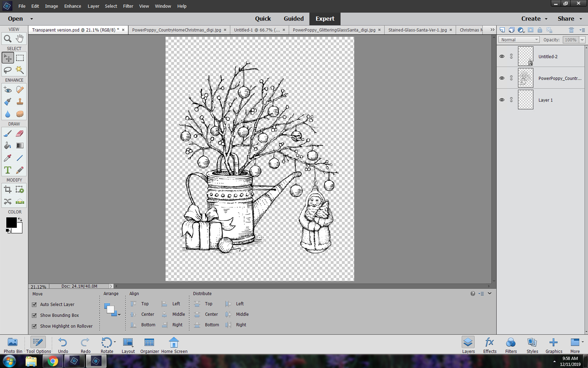Select the Quick Selection tool
The height and width of the screenshot is (368, 588).
point(20,70)
